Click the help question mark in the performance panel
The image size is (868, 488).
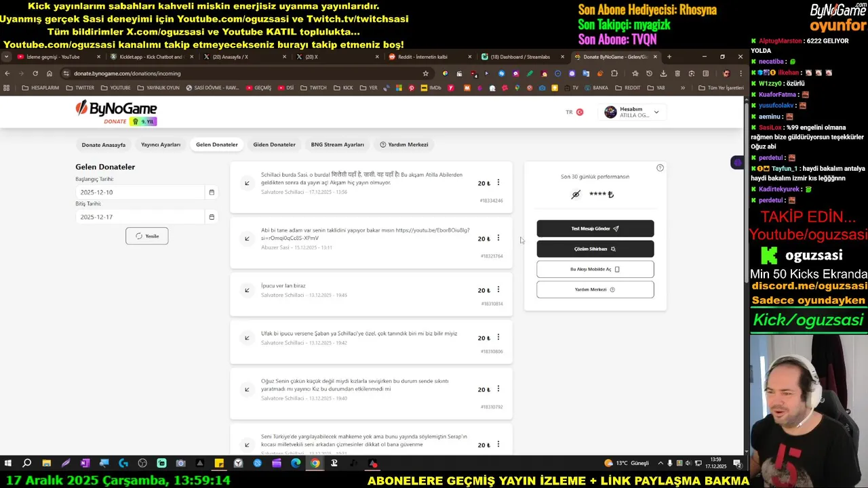pyautogui.click(x=660, y=168)
